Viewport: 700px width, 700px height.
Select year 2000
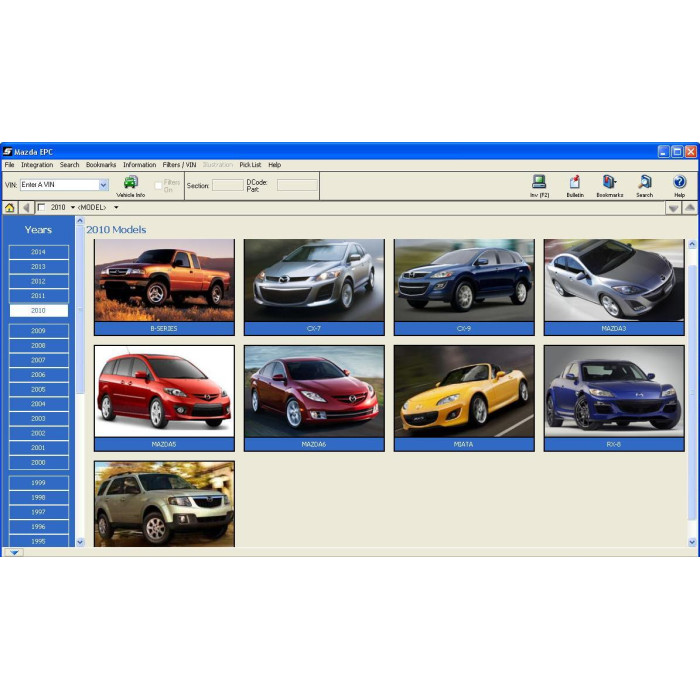click(38, 462)
